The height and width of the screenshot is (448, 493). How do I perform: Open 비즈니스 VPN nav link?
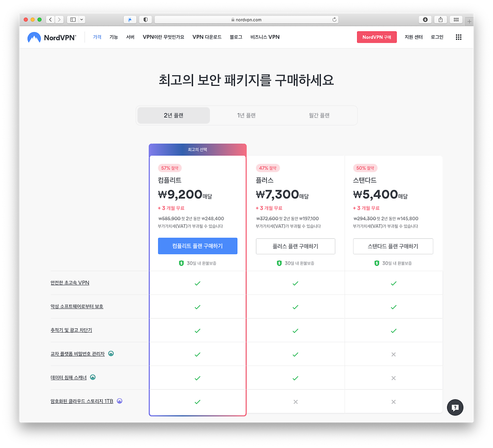pyautogui.click(x=265, y=37)
